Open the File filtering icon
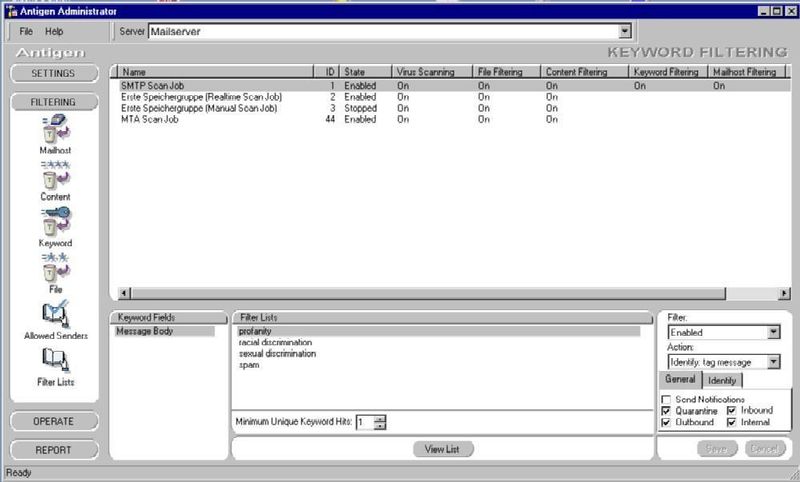Viewport: 800px width, 482px height. pos(56,268)
